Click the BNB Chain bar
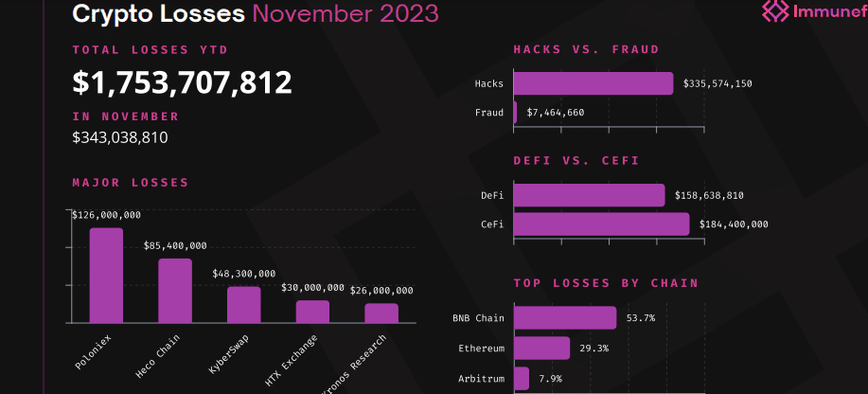Viewport: 868px width, 394px height. (564, 317)
